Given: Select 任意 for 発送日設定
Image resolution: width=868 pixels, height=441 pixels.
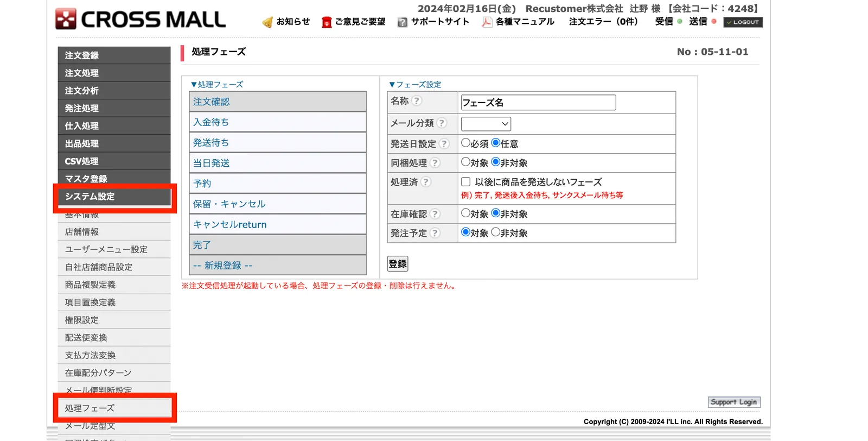Looking at the screenshot, I should [495, 143].
